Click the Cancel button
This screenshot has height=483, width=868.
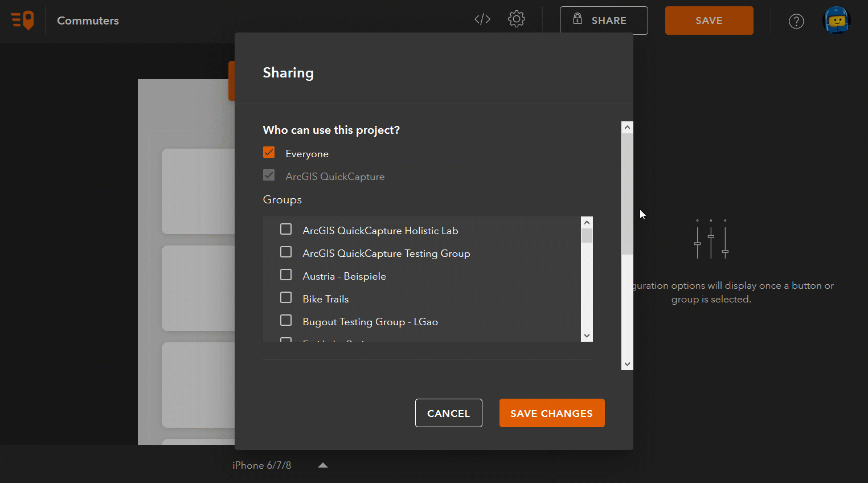point(449,413)
